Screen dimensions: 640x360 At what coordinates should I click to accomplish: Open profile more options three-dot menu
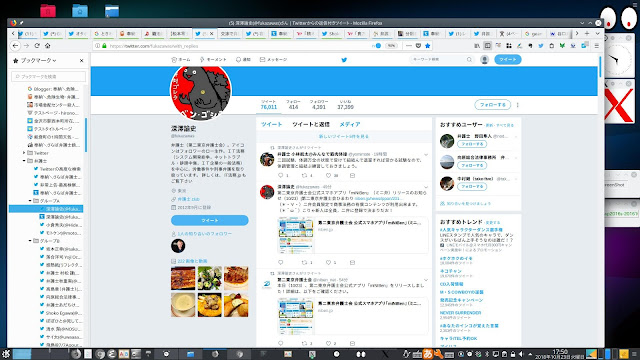click(x=518, y=105)
